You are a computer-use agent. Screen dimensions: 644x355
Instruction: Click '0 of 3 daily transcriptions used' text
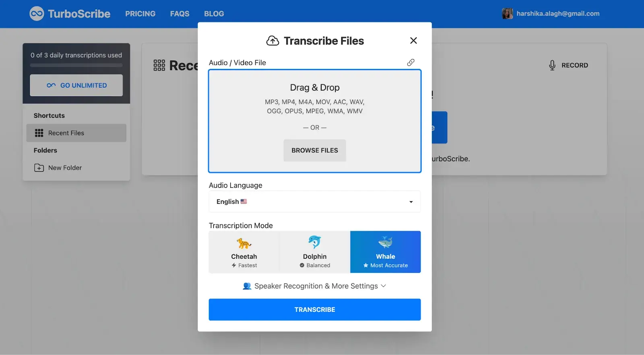click(x=76, y=55)
